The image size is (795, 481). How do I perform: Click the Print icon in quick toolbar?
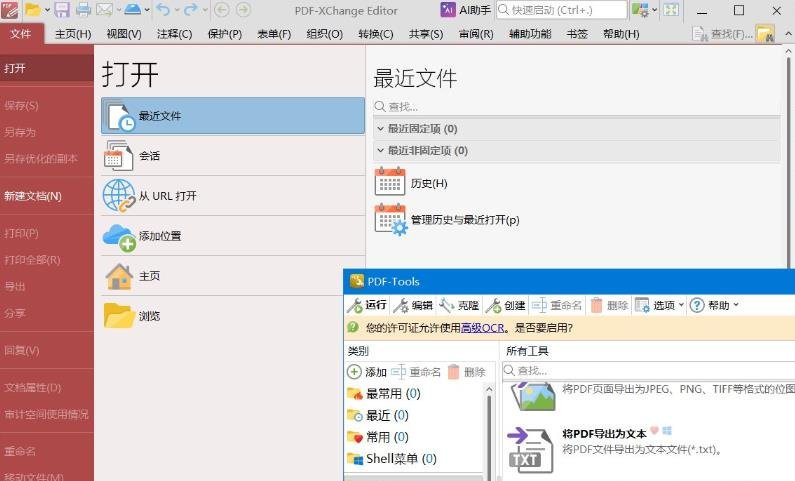(x=83, y=10)
